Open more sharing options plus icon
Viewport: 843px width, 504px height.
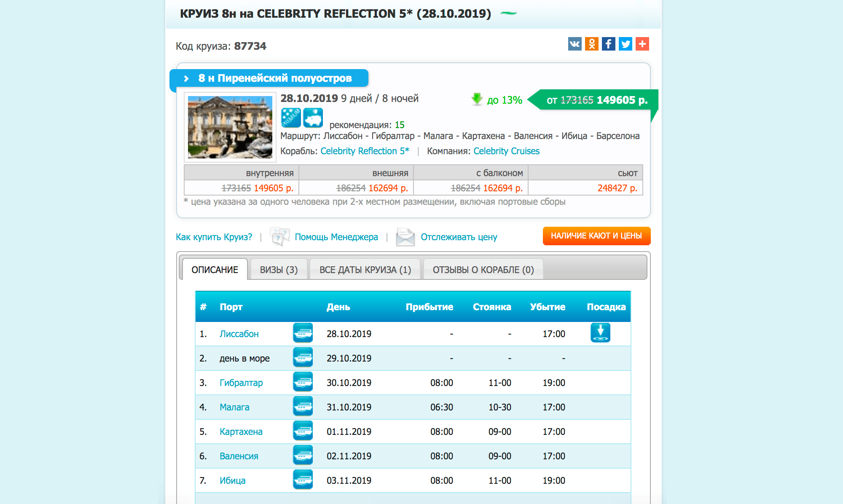click(x=642, y=44)
